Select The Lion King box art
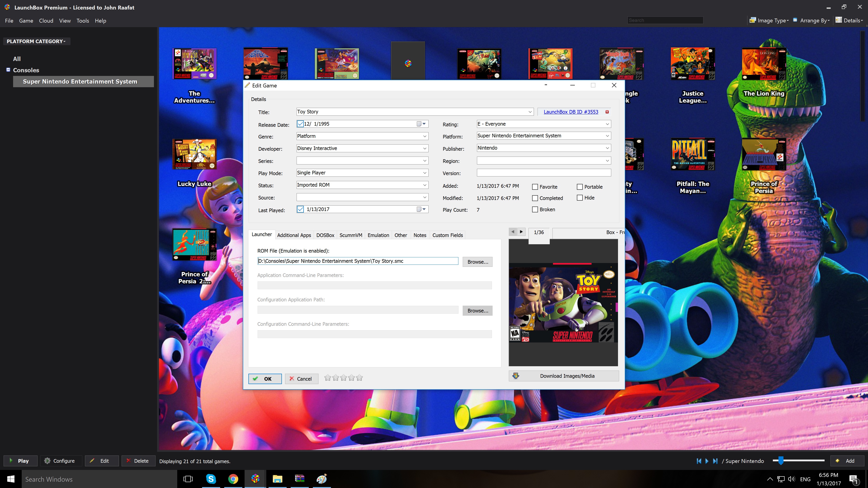 point(764,64)
